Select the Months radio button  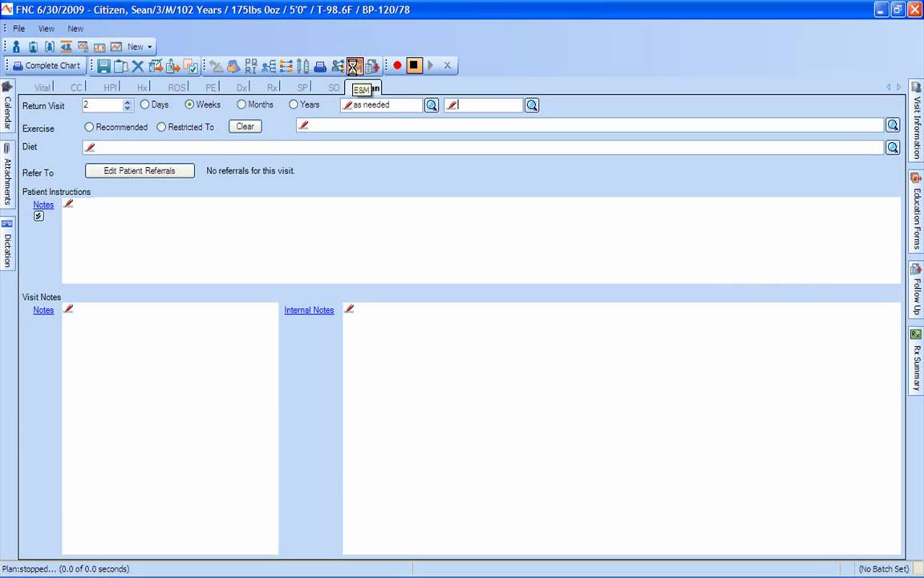tap(241, 104)
